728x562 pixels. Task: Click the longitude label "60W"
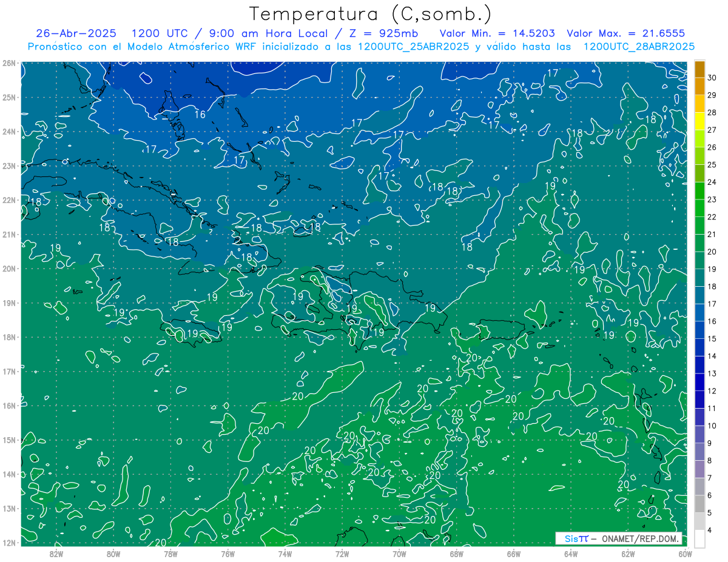coord(685,553)
